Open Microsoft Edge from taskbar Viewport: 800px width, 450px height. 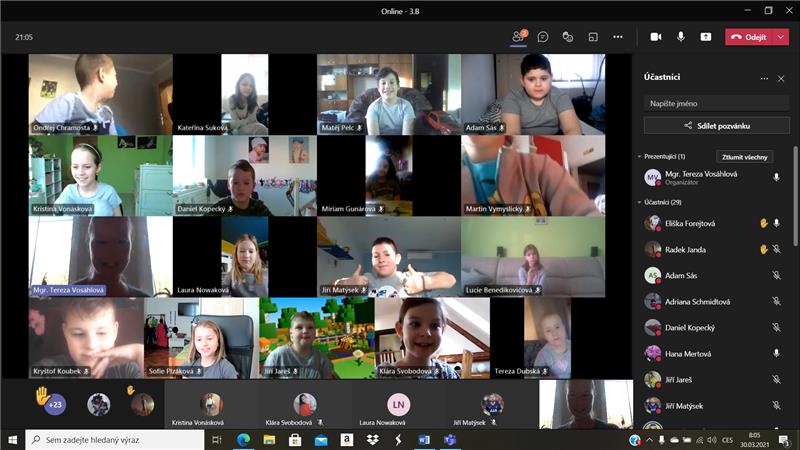pyautogui.click(x=243, y=440)
